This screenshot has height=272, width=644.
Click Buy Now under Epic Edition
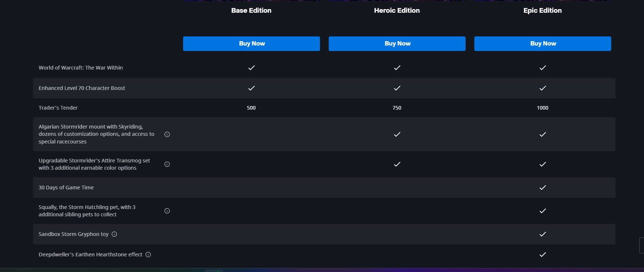pos(543,44)
